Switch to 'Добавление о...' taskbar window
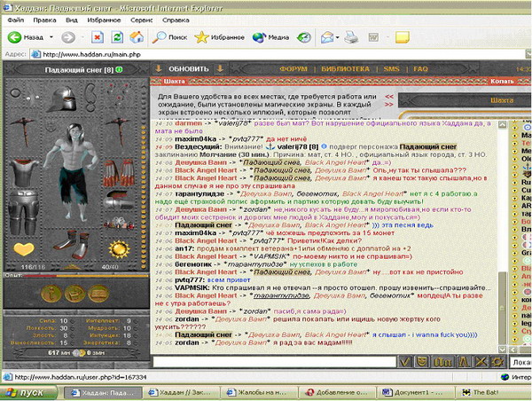The width and height of the screenshot is (532, 401). coord(336,393)
